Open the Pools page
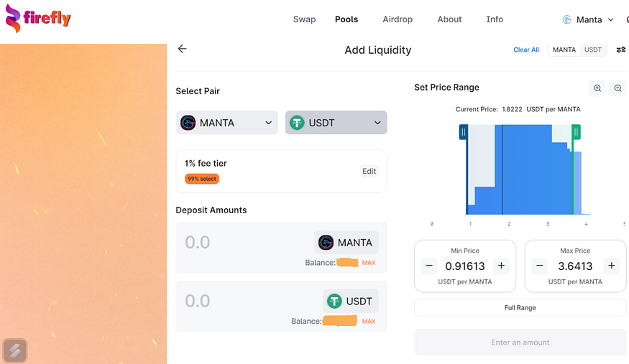This screenshot has height=364, width=629. pyautogui.click(x=346, y=19)
